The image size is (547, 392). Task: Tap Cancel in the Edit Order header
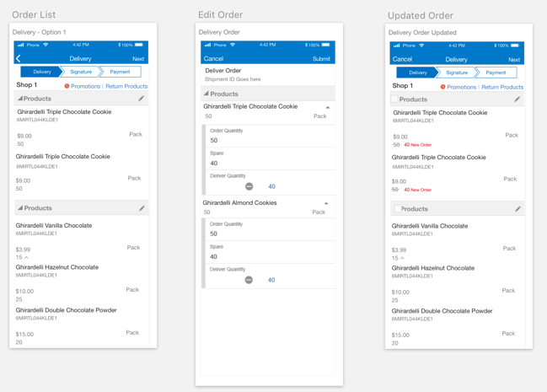(213, 59)
